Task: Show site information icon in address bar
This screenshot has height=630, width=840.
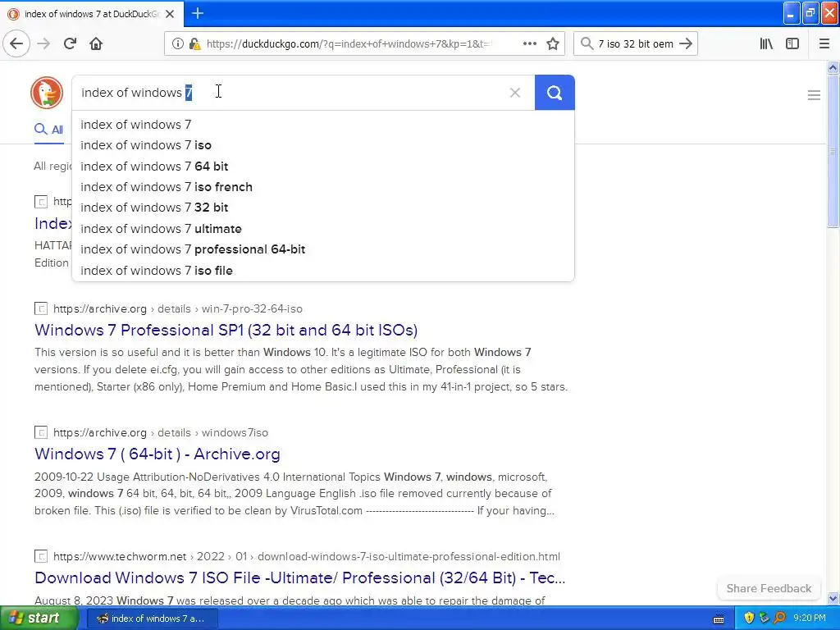Action: pyautogui.click(x=177, y=44)
